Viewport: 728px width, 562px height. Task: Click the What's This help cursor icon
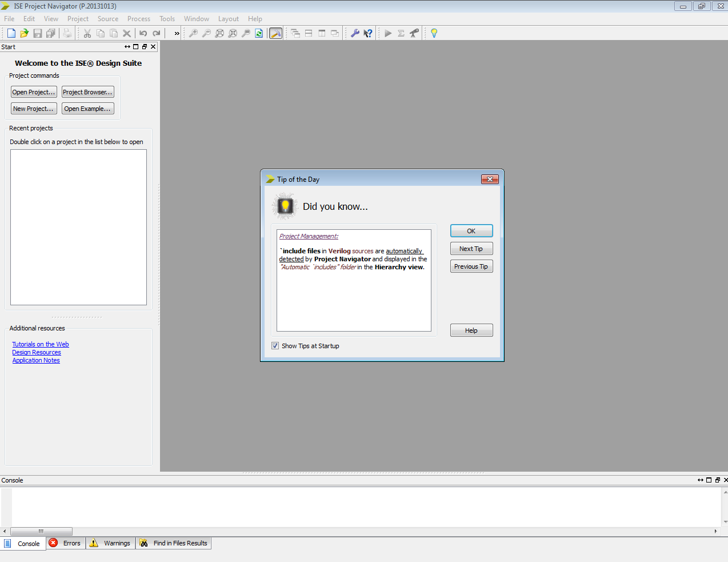368,33
